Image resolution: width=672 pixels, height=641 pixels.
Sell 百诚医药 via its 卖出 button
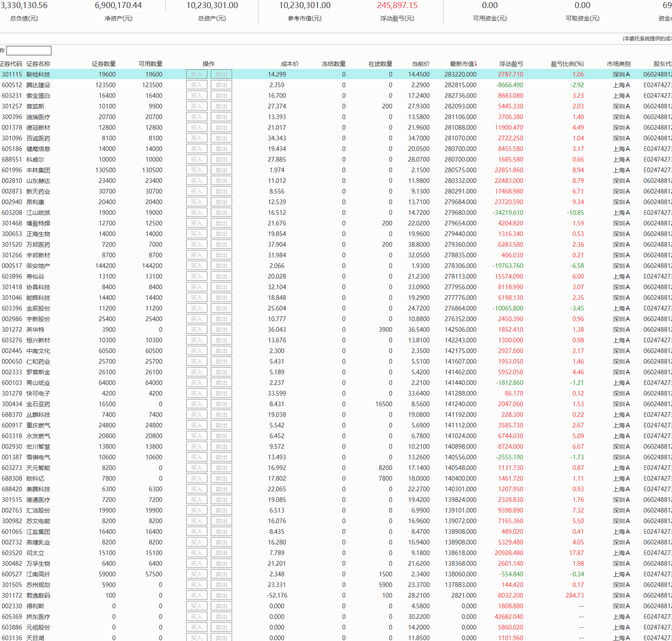coord(221,138)
